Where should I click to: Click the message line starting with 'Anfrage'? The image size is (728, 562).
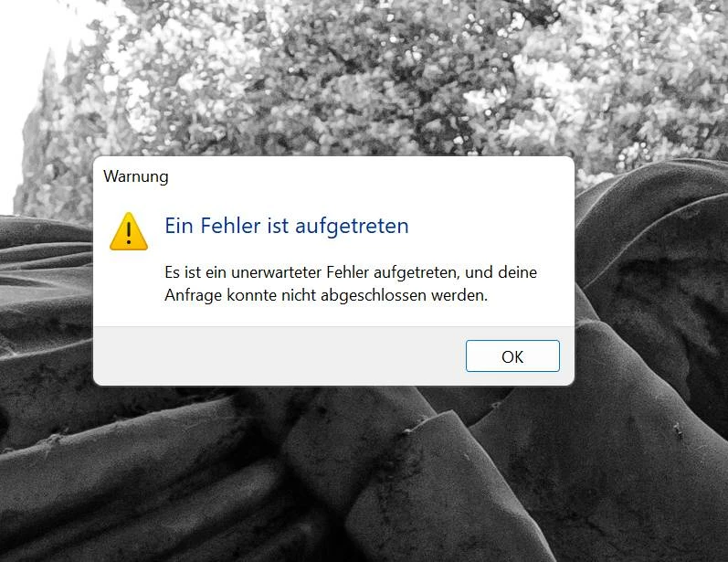[x=326, y=295]
